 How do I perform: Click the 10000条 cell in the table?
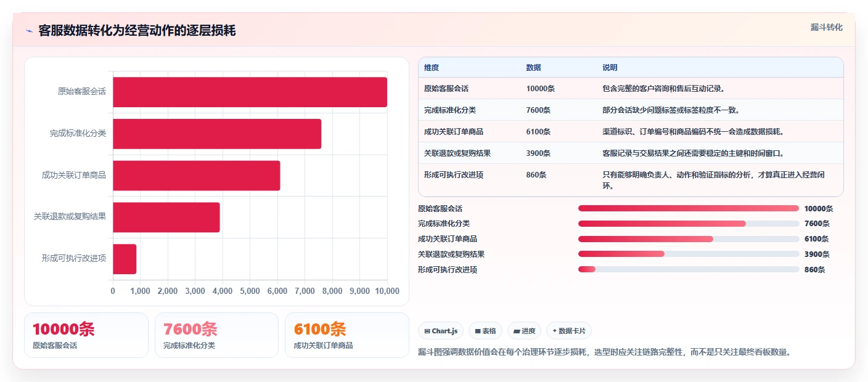click(541, 89)
